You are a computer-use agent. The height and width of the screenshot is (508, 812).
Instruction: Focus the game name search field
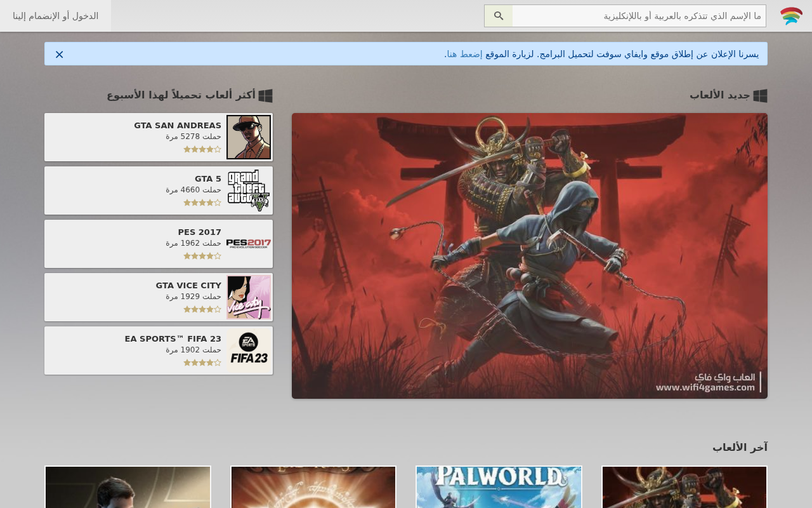click(639, 16)
